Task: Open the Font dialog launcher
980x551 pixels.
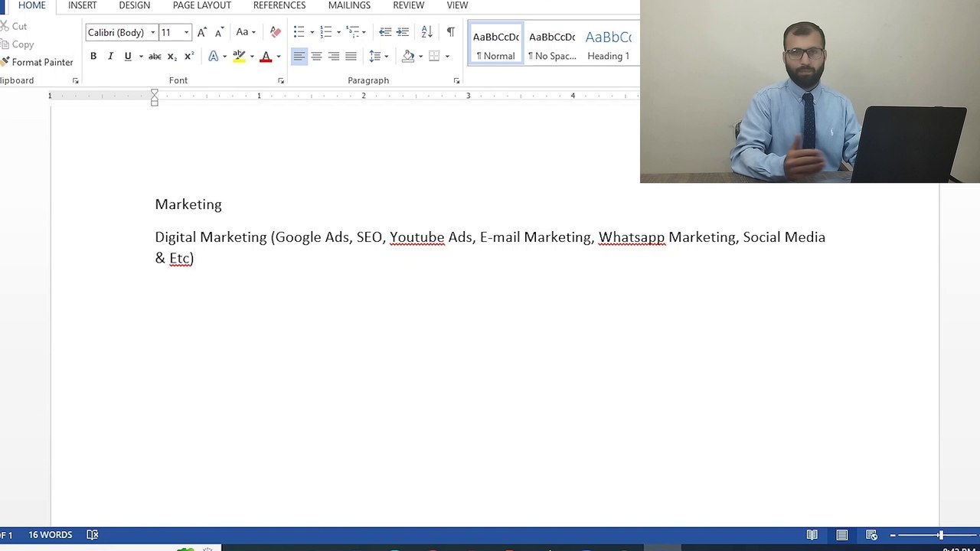Action: (281, 80)
